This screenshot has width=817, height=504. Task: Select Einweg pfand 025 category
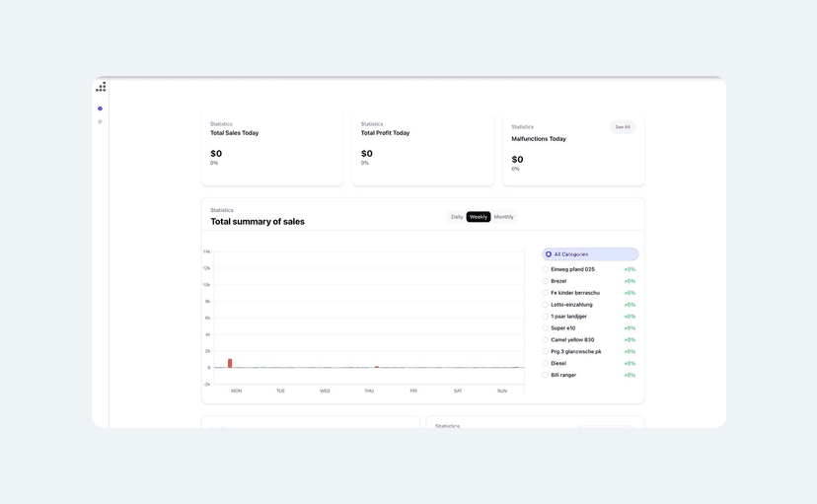pyautogui.click(x=546, y=269)
